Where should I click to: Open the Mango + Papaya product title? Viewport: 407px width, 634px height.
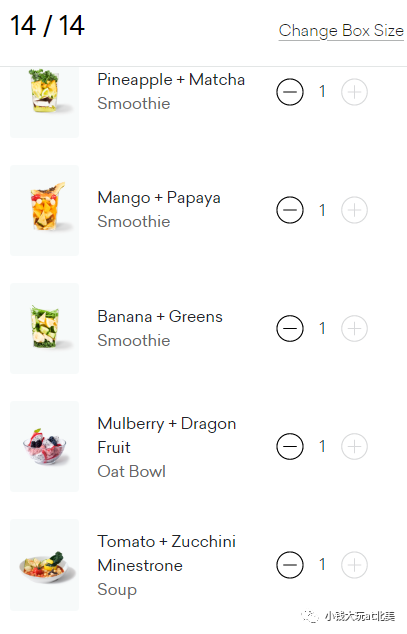click(159, 198)
